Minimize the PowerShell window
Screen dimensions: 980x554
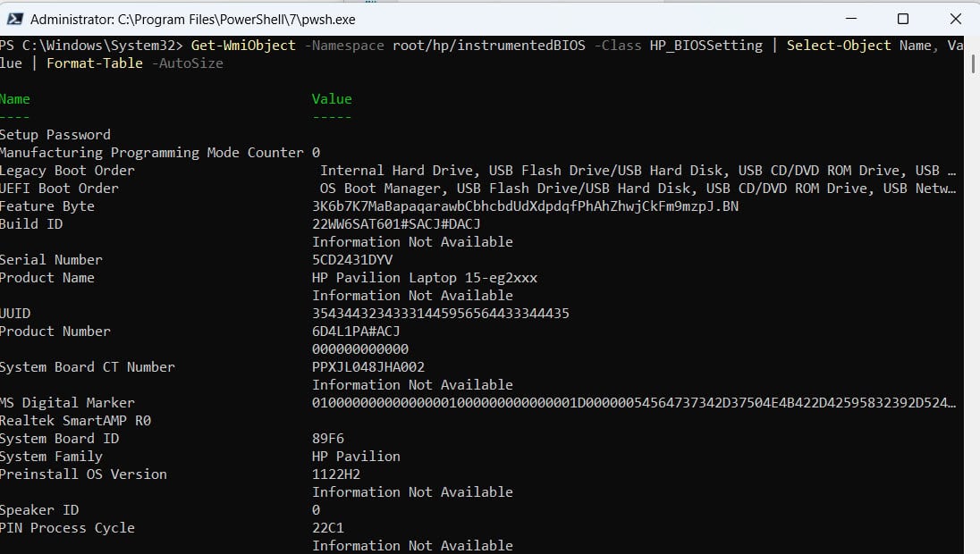(850, 19)
